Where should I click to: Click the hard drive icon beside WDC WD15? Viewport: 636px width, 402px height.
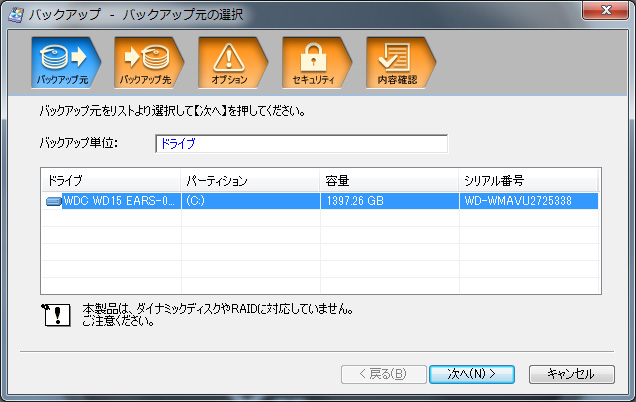pyautogui.click(x=54, y=201)
